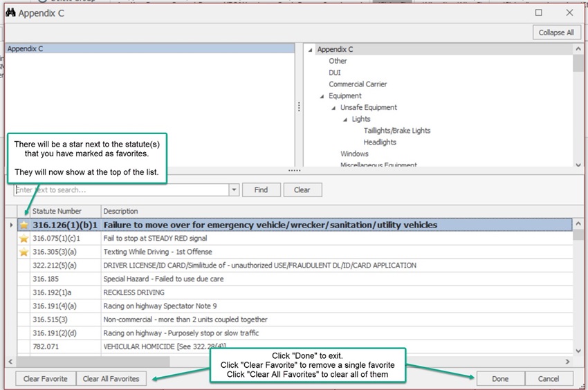588x390 pixels.
Task: Select DUI in the category tree
Action: click(x=335, y=73)
